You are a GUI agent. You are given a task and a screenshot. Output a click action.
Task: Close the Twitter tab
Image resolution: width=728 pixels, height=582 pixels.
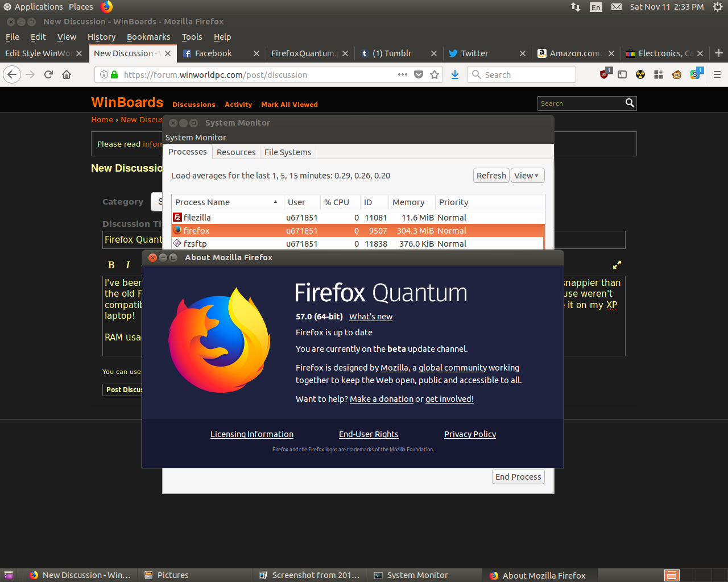coord(523,53)
